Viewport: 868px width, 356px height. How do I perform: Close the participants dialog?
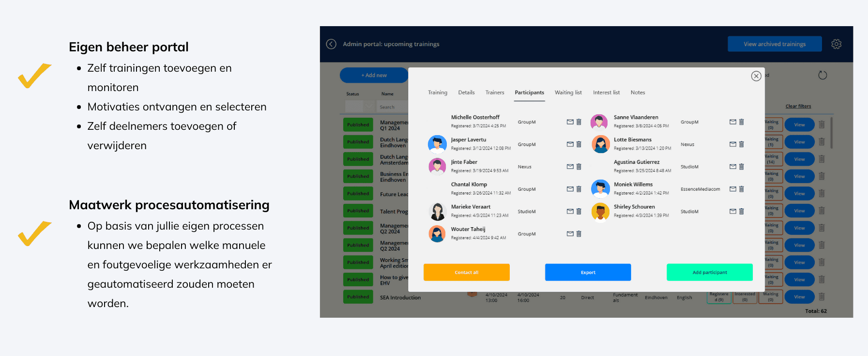[x=756, y=76]
